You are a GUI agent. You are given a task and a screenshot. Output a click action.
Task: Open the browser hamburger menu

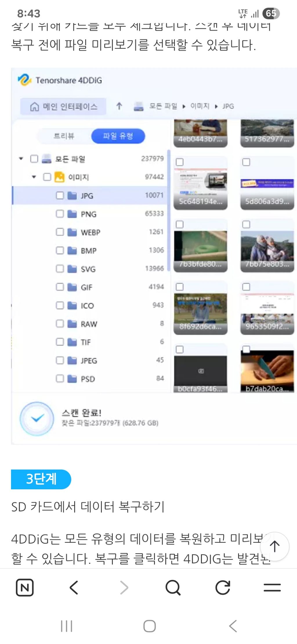272,587
